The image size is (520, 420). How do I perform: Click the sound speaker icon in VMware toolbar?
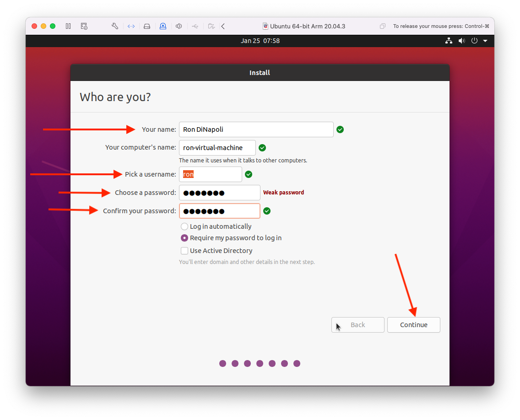(179, 26)
